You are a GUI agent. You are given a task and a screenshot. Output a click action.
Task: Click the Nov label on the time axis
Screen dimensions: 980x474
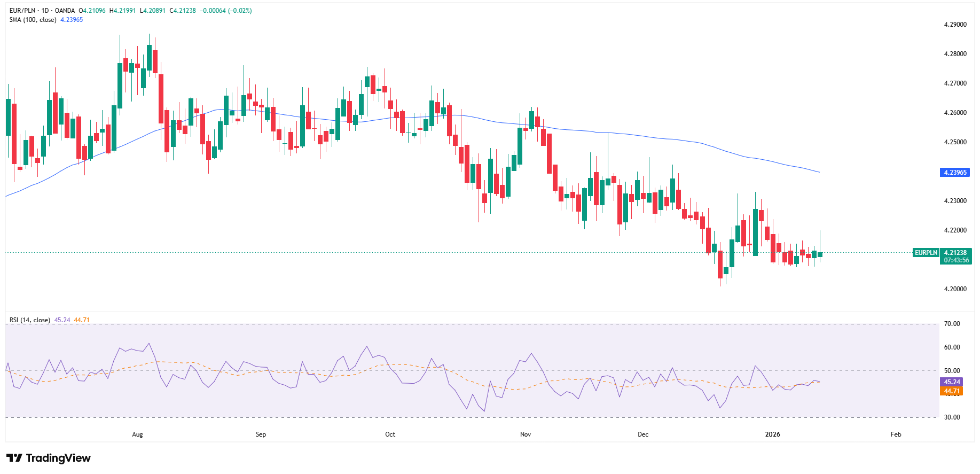526,434
